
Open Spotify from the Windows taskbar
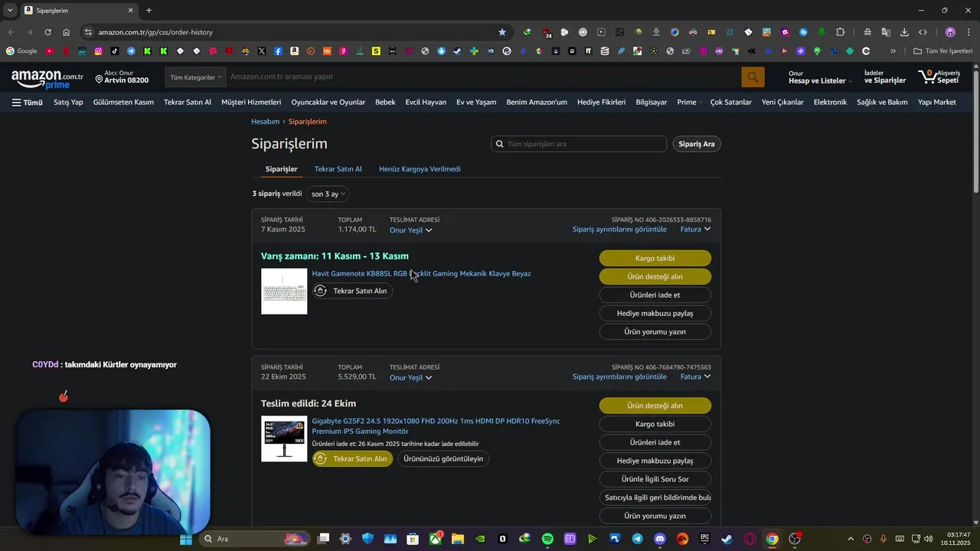point(547,539)
